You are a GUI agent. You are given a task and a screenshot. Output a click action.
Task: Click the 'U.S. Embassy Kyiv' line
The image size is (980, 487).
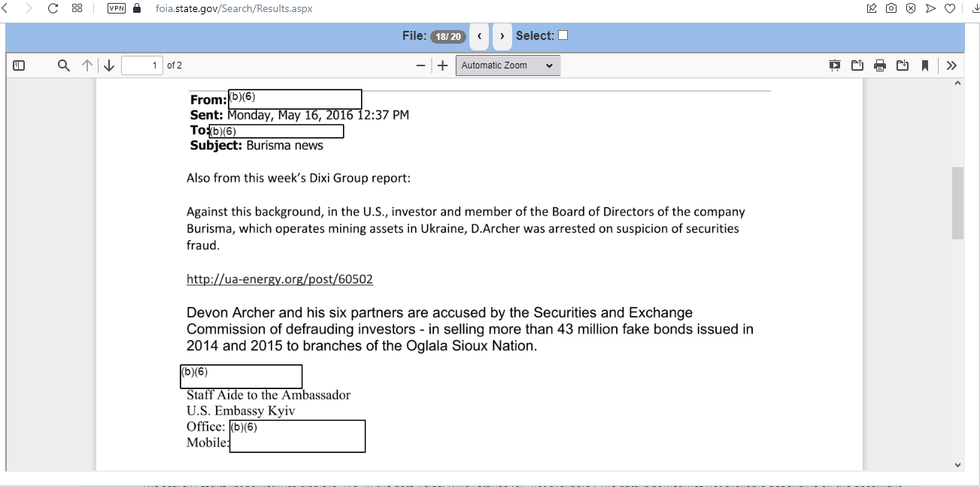(x=241, y=411)
